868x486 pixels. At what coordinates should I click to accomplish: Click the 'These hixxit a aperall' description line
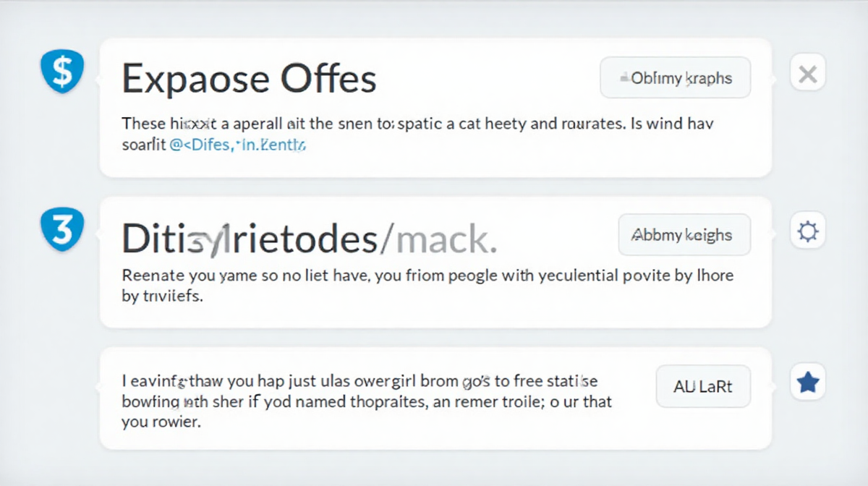coord(417,124)
